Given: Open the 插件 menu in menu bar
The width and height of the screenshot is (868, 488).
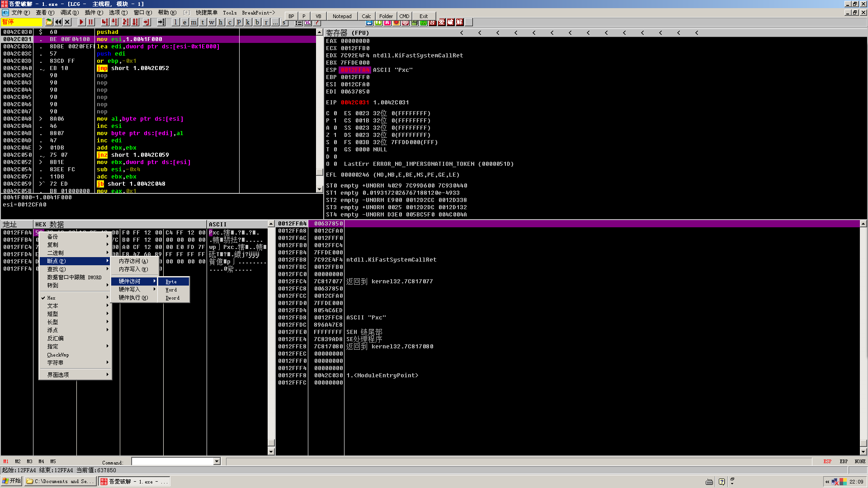Looking at the screenshot, I should click(x=93, y=13).
